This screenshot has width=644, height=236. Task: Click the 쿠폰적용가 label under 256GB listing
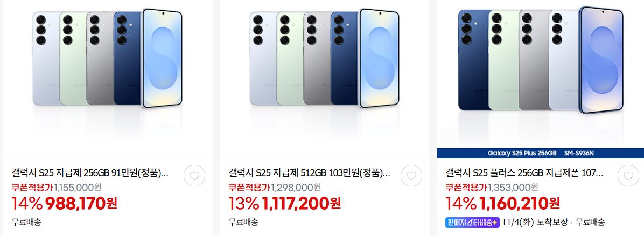[x=32, y=188]
